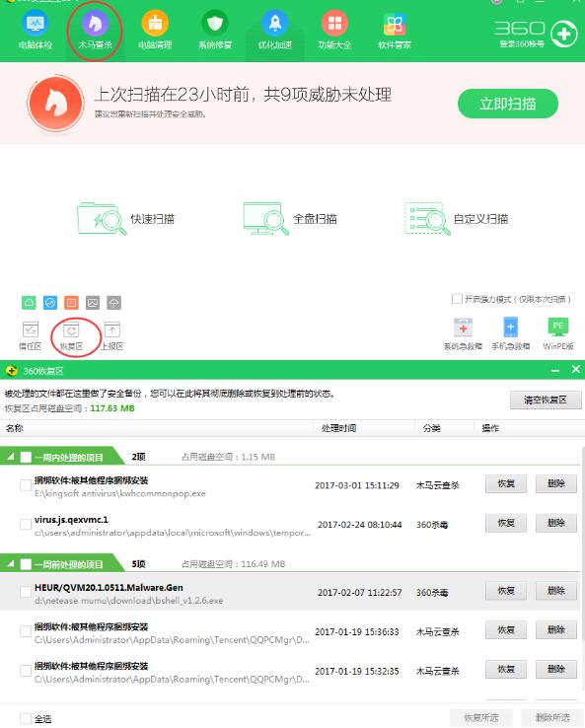Click the 清空恢复区 button
This screenshot has height=728, width=585.
pos(546,400)
